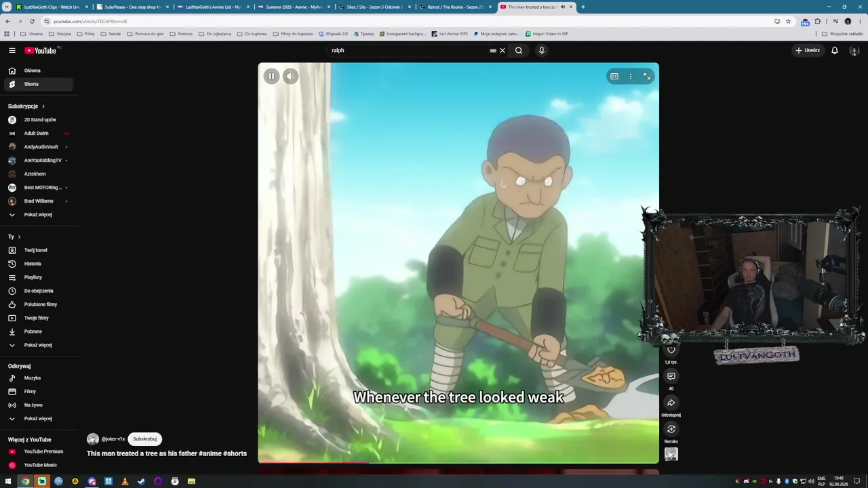Open the Brad Williams subscription

pyautogui.click(x=38, y=201)
